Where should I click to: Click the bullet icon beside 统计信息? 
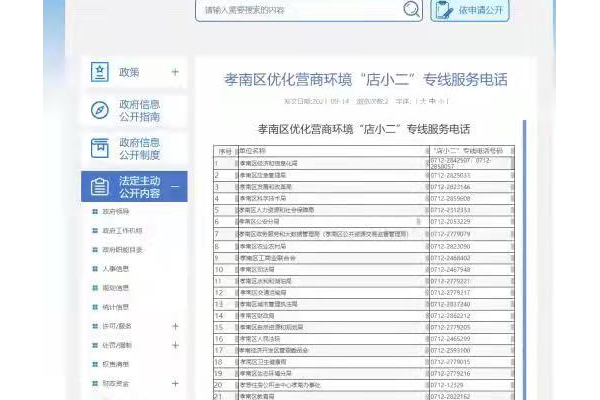tap(95, 307)
